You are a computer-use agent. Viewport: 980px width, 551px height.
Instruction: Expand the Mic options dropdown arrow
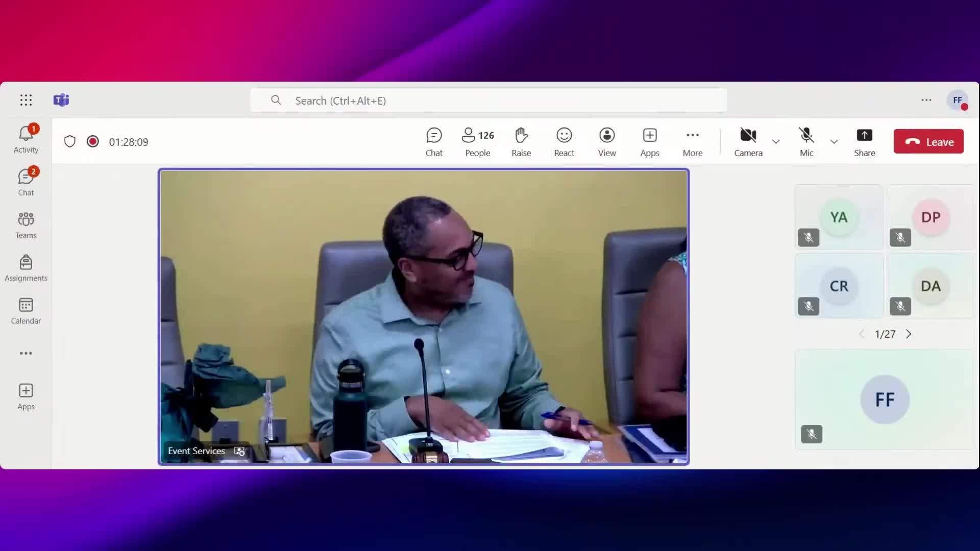[834, 142]
